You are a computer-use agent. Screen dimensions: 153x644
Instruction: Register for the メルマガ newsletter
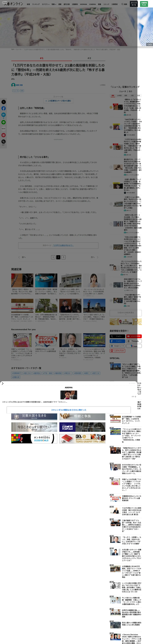(x=134, y=336)
